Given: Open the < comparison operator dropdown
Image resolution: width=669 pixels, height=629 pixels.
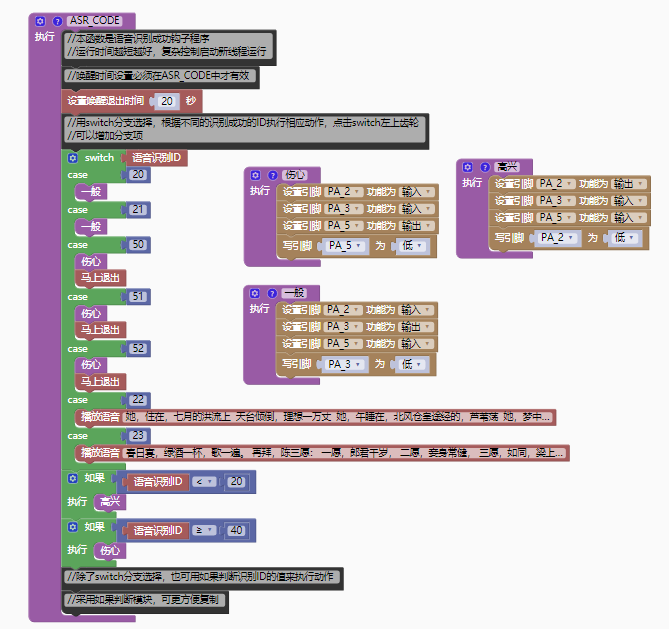Looking at the screenshot, I should pos(204,482).
